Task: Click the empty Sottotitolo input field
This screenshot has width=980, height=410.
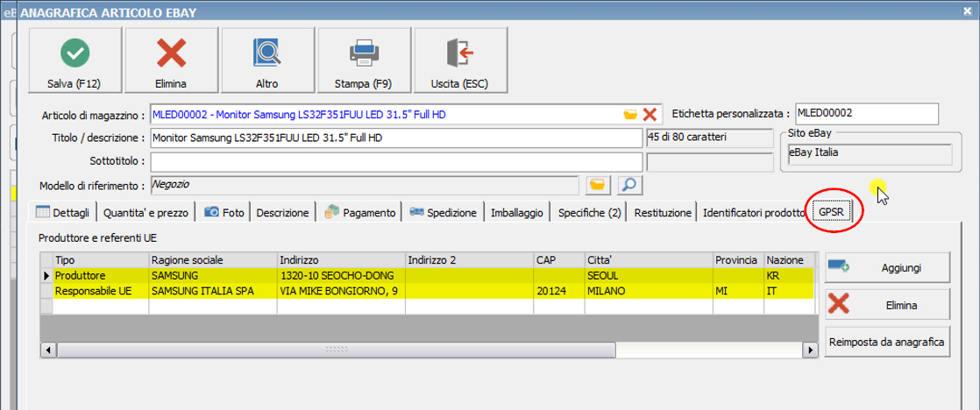Action: coord(396,161)
